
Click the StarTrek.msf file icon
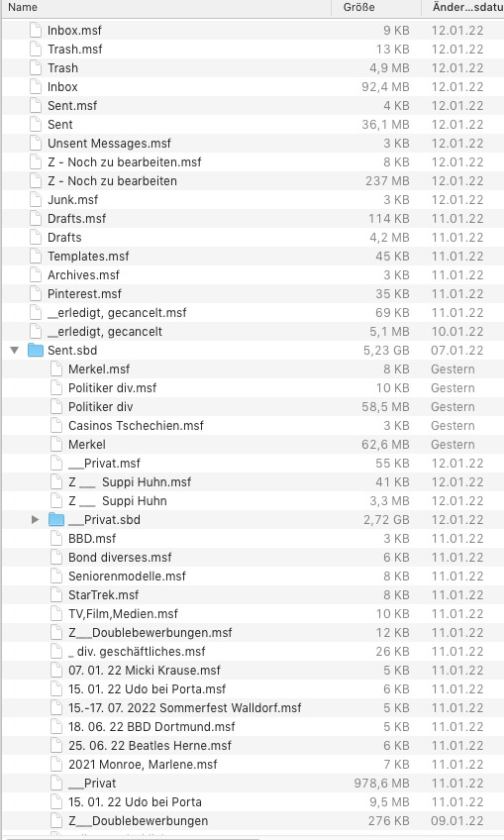click(56, 594)
